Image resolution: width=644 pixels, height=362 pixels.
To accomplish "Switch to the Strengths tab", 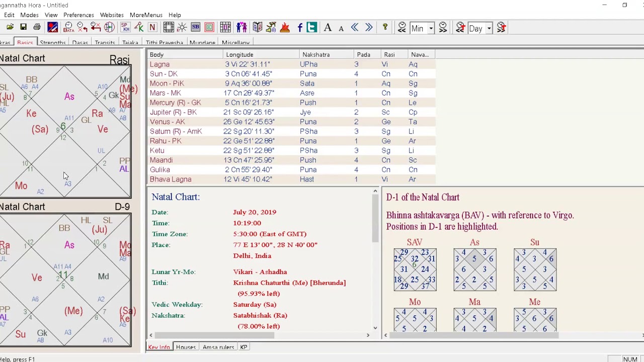I will coord(52,43).
